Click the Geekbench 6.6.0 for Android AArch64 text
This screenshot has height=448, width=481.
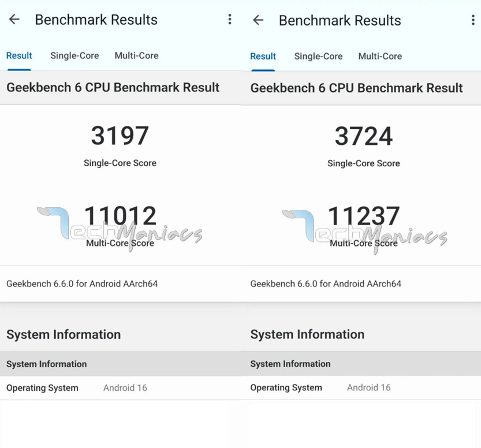[x=82, y=283]
